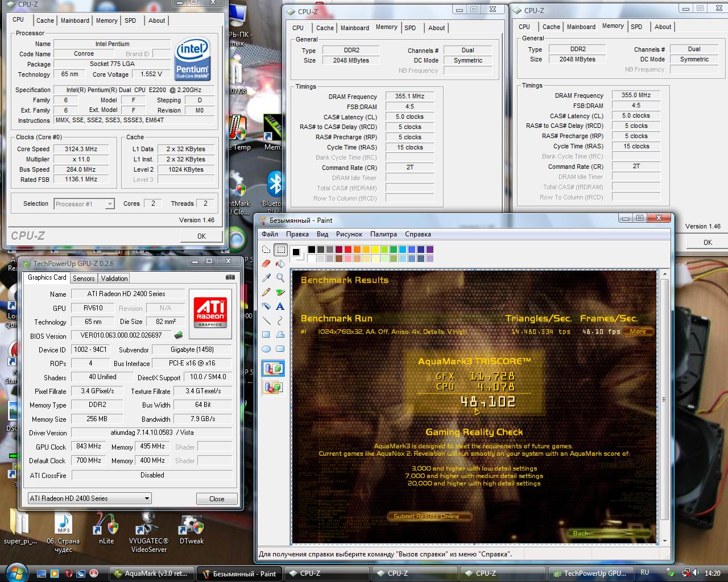Pick the white color swatch in Paint palette
Viewport: 728px width, 582px height.
click(312, 259)
